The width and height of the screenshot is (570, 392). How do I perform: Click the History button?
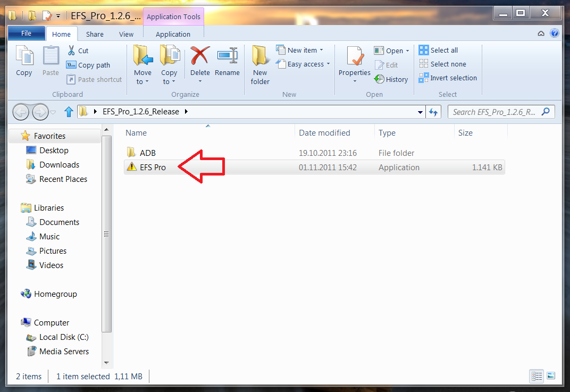point(391,79)
